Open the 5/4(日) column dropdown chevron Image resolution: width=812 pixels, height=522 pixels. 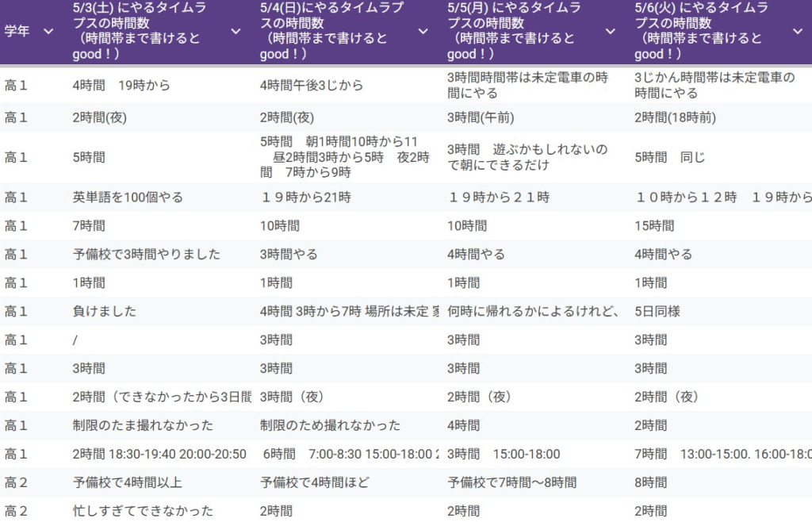[x=423, y=31]
